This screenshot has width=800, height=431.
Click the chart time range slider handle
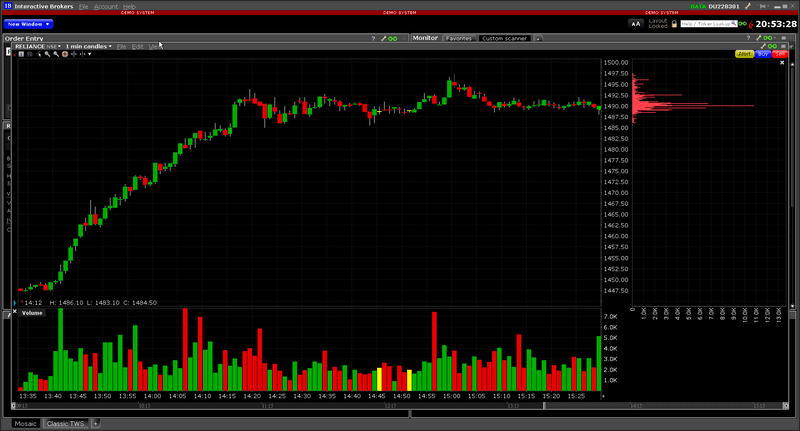(x=544, y=406)
